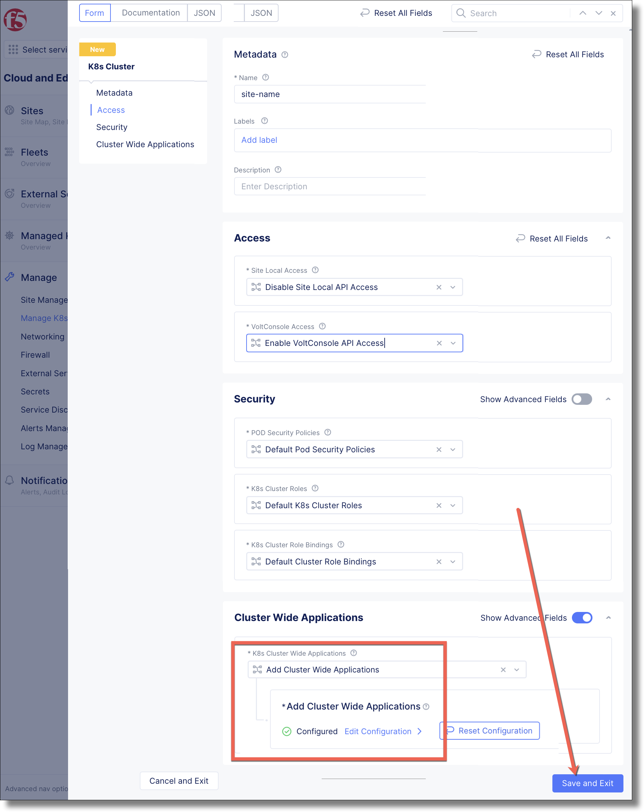Click Reset All Fields in top toolbar
The height and width of the screenshot is (812, 644).
(x=396, y=13)
